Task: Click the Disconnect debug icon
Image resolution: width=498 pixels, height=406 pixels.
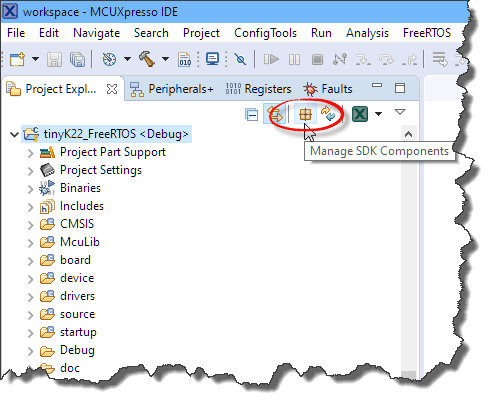Action: [340, 59]
